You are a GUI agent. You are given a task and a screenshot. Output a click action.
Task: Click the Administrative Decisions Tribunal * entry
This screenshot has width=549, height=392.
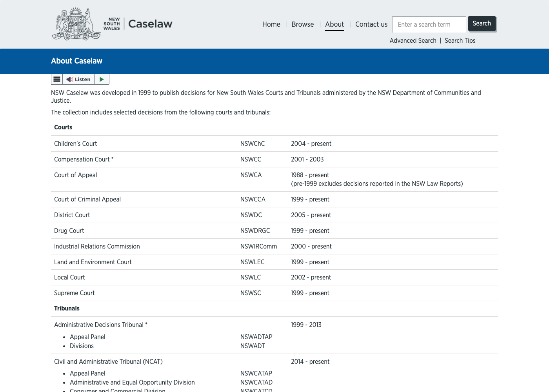101,325
